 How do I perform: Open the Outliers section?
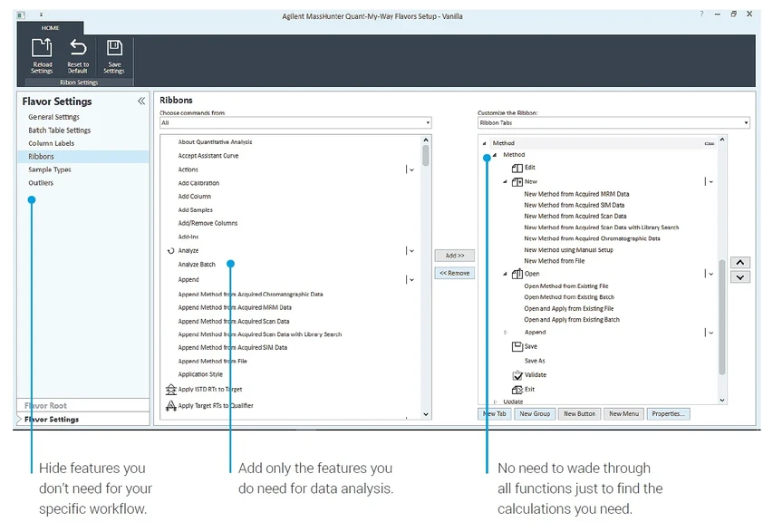pyautogui.click(x=41, y=183)
